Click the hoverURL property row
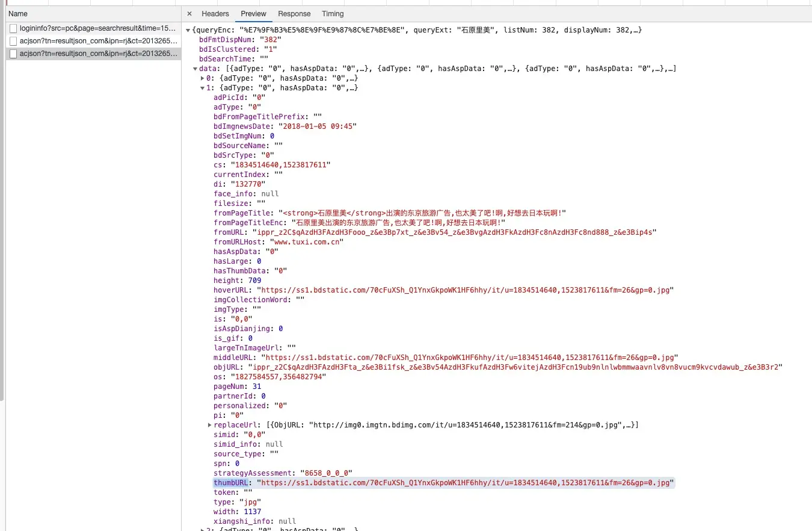Screen dimensions: 812x531 pos(443,290)
